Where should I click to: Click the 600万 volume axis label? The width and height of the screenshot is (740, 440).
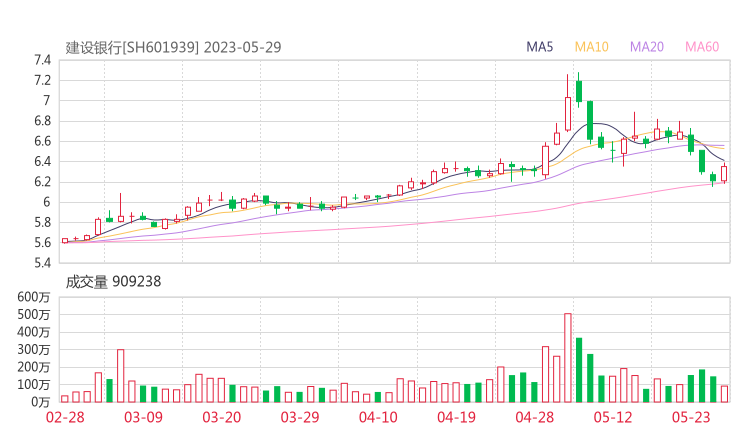click(x=34, y=297)
